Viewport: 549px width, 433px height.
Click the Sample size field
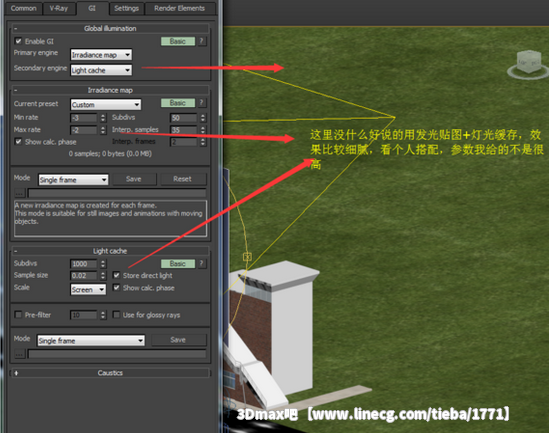click(x=84, y=275)
